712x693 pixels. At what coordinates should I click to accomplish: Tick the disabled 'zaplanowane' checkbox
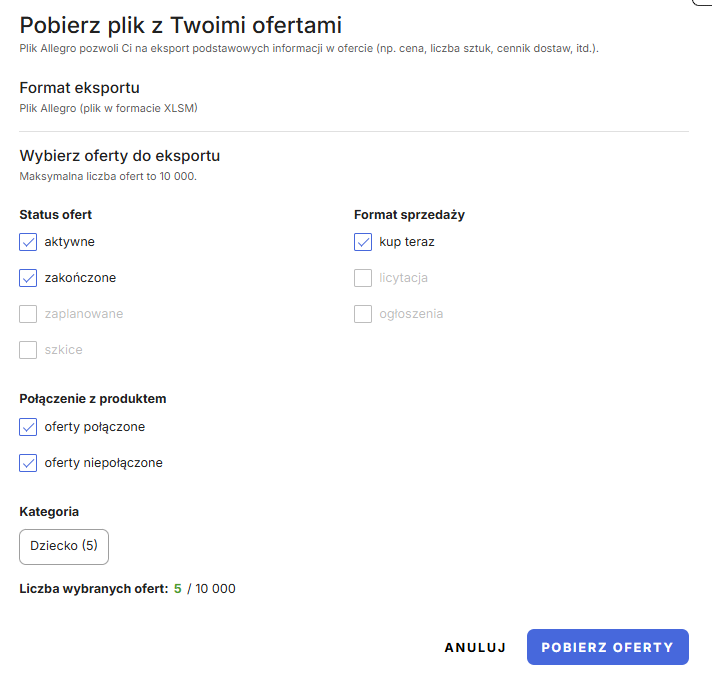click(x=28, y=314)
